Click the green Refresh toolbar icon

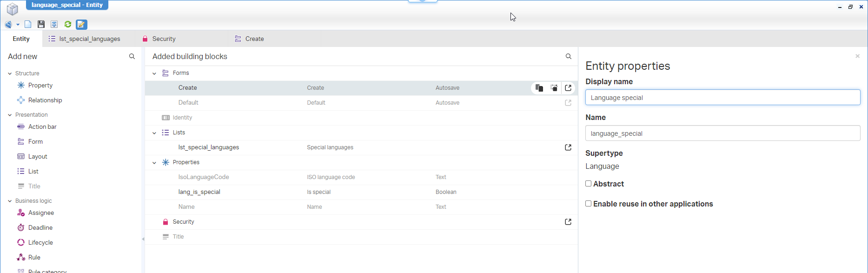(68, 24)
